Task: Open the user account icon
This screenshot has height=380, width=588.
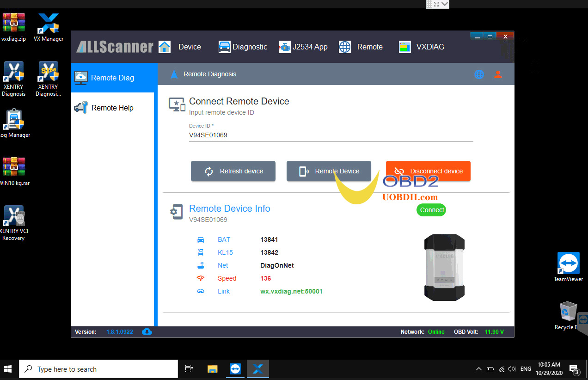Action: [498, 74]
